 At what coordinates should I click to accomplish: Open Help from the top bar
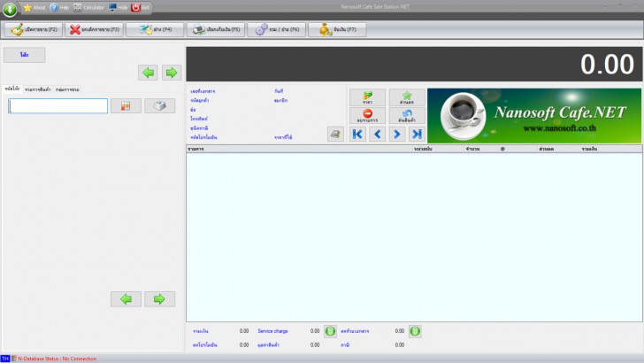pyautogui.click(x=59, y=7)
